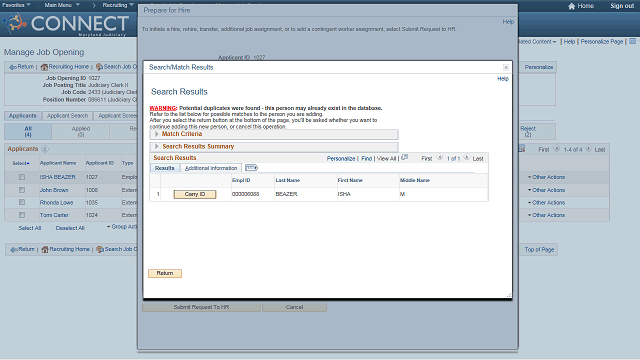The width and height of the screenshot is (640, 360).
Task: Tick the checkbox for Rhonda Lowe
Action: coord(22,202)
